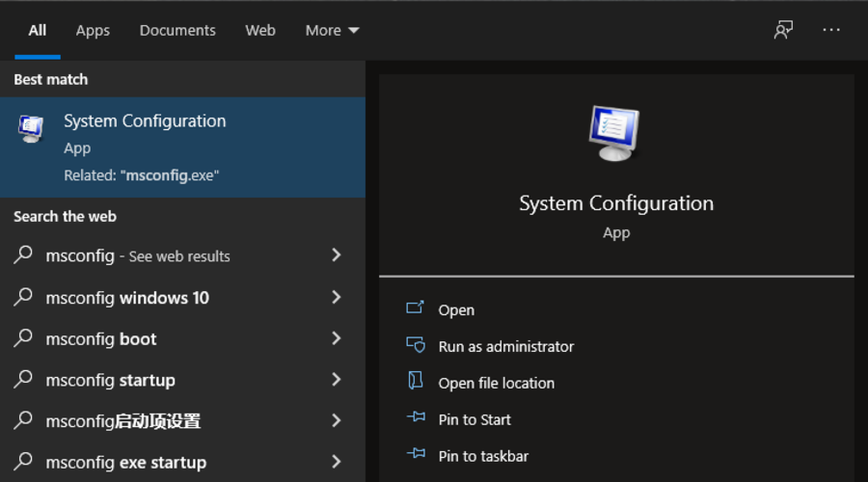Switch to the Web tab
This screenshot has height=482, width=868.
(x=260, y=31)
